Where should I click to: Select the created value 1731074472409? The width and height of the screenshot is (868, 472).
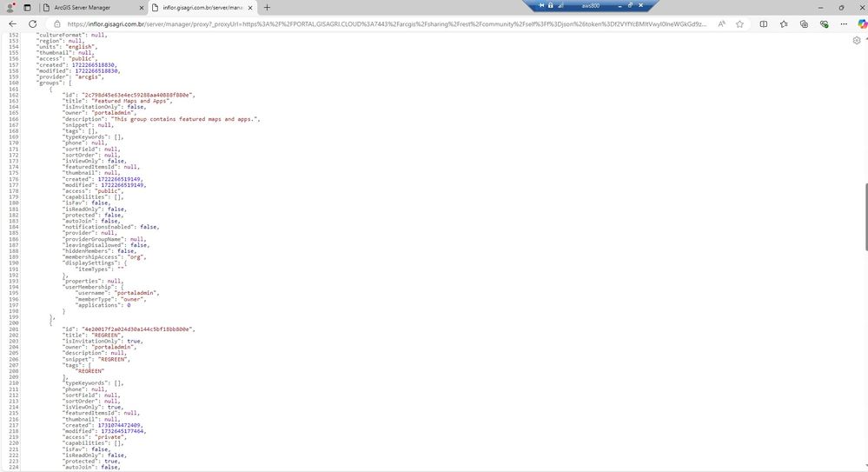pos(119,425)
